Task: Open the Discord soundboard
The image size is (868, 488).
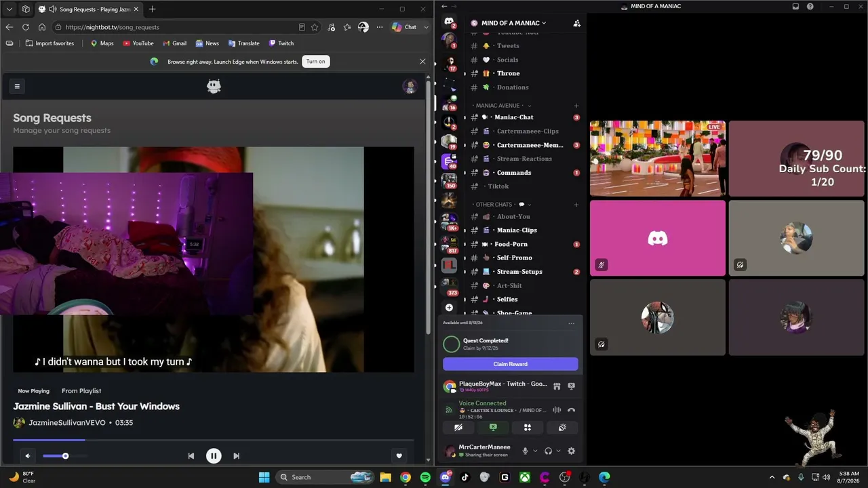Action: [x=562, y=428]
